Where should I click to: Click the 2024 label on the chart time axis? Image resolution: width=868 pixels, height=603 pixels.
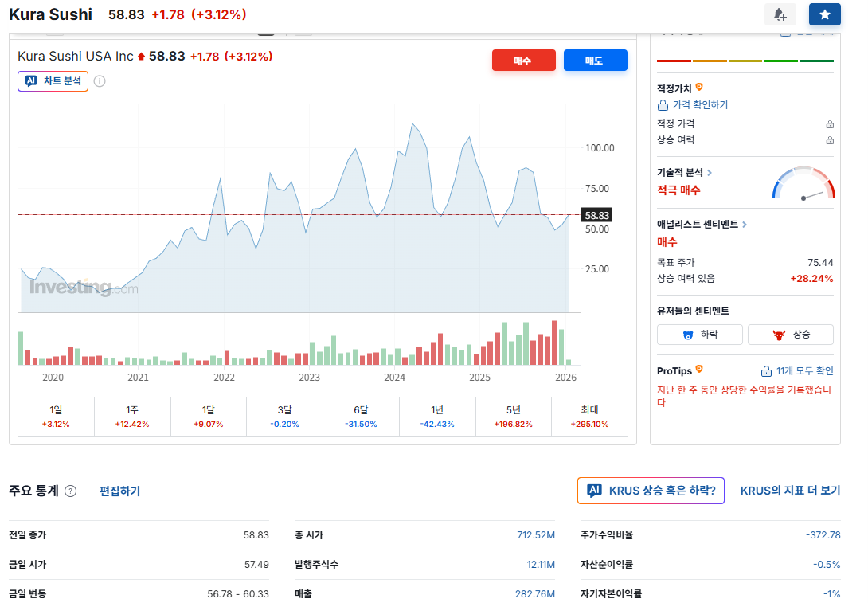pyautogui.click(x=395, y=377)
